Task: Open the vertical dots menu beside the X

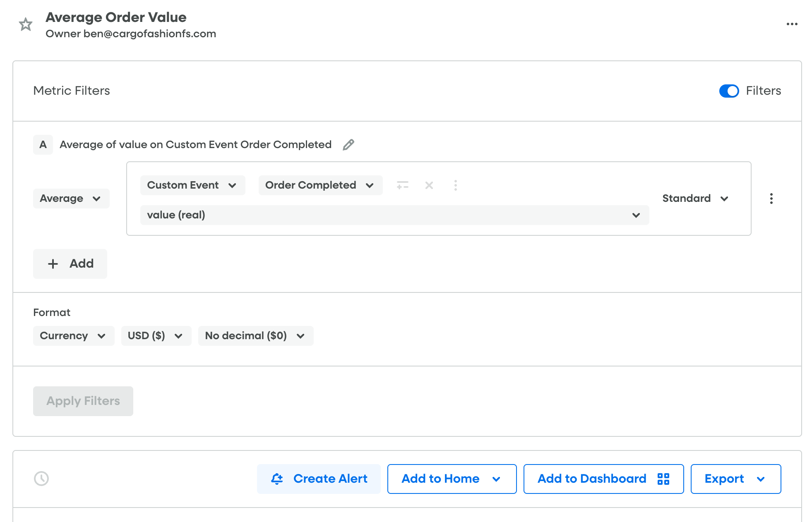Action: click(455, 185)
